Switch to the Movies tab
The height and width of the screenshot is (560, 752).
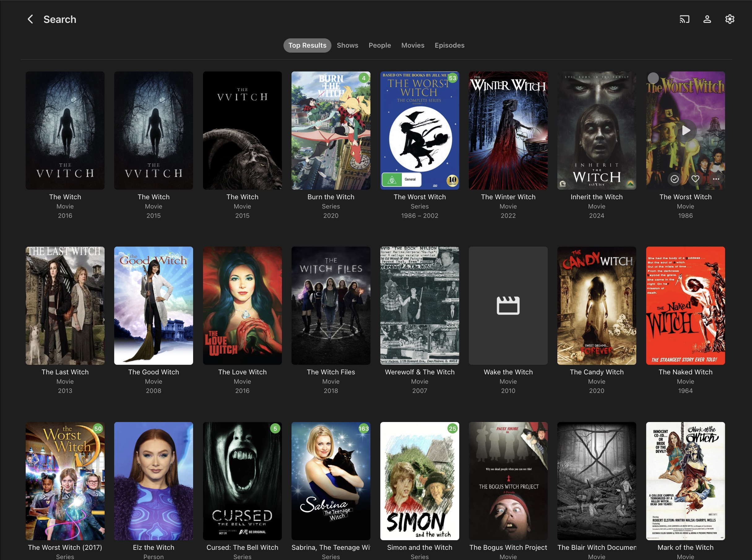point(413,45)
